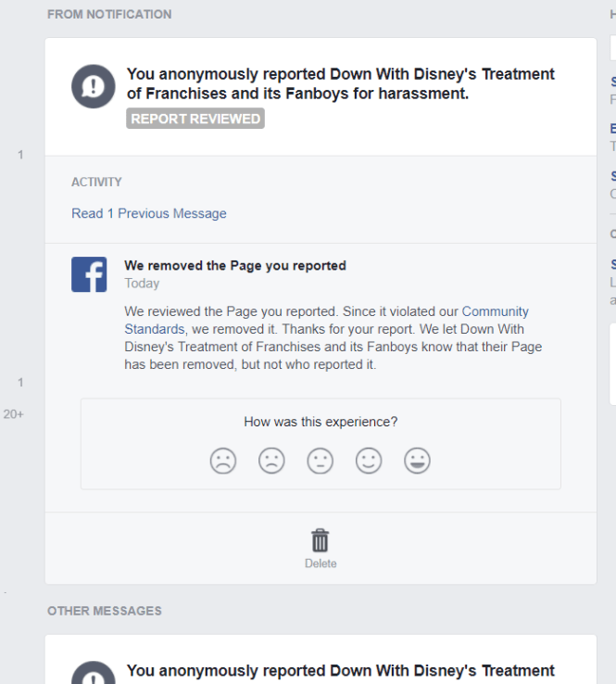Choose the neutral face rating

320,461
